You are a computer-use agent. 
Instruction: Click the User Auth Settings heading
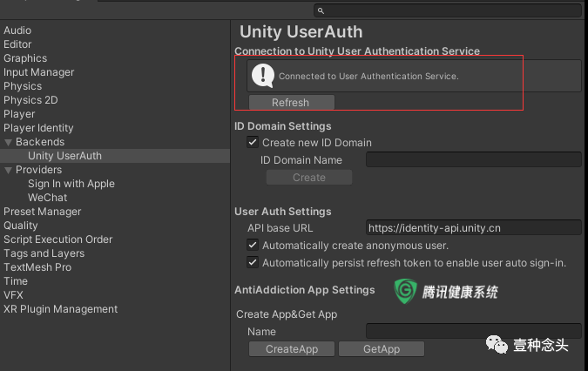[283, 212]
